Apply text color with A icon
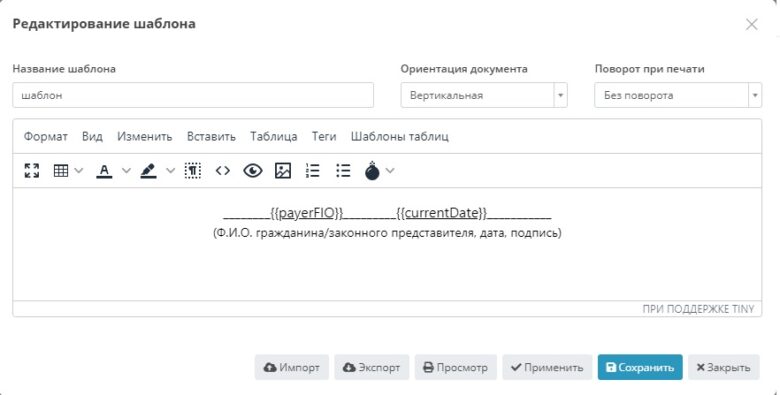Viewport: 780px width, 395px height. pos(104,171)
